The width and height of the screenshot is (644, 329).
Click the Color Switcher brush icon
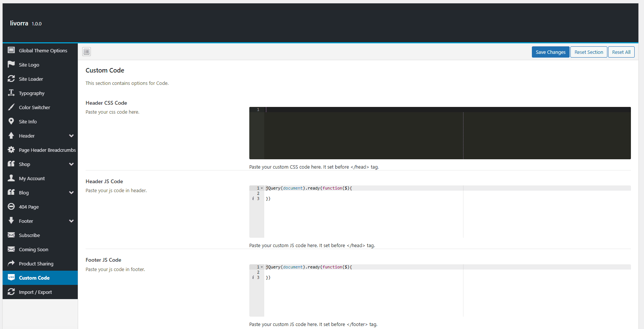pyautogui.click(x=11, y=107)
